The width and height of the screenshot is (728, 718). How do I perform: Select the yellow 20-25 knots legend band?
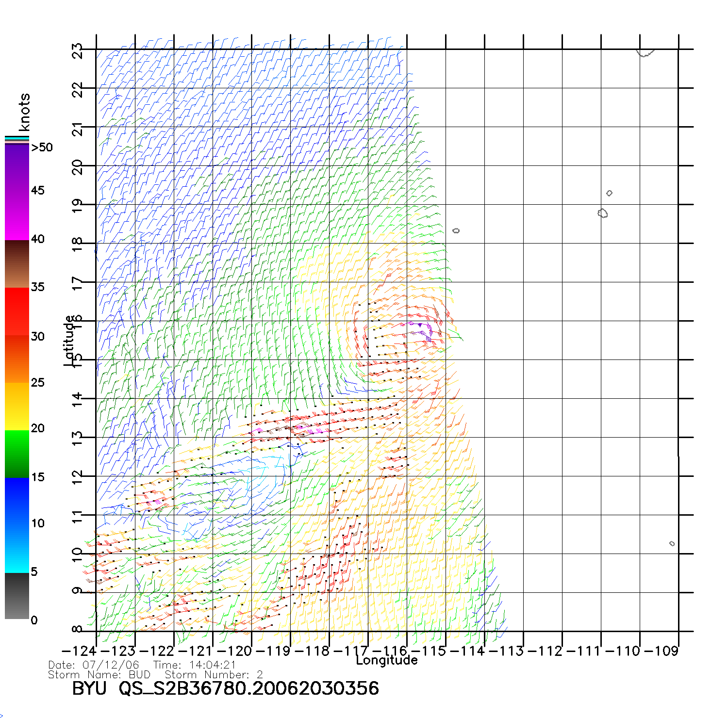(x=17, y=407)
